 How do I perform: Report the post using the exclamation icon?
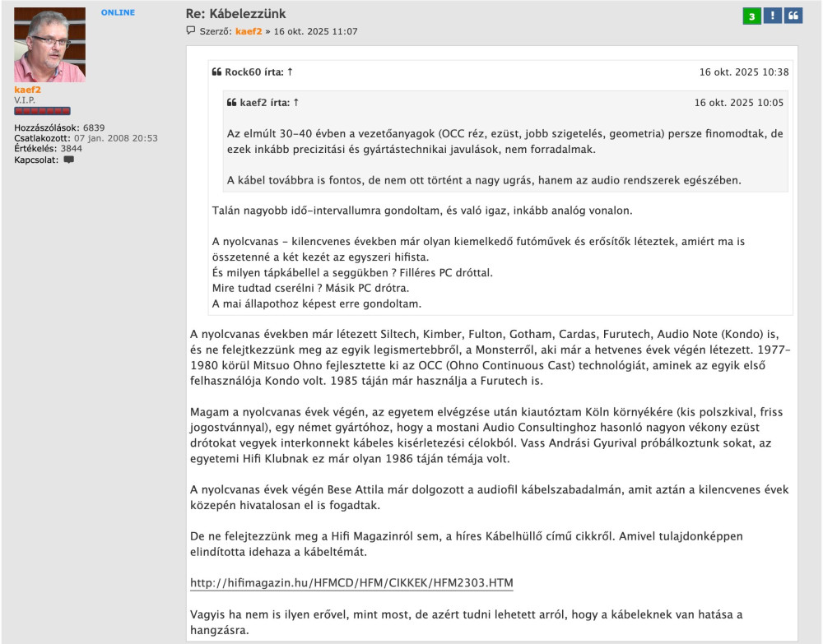[x=772, y=16]
